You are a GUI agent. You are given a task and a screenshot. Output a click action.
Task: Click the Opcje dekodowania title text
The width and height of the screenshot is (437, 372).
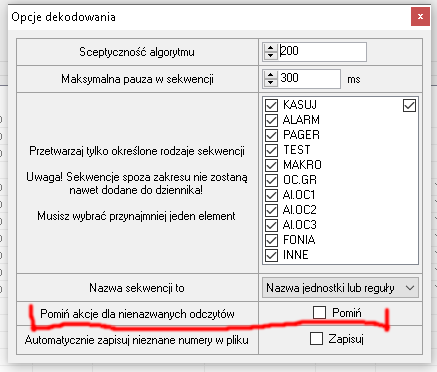[63, 17]
